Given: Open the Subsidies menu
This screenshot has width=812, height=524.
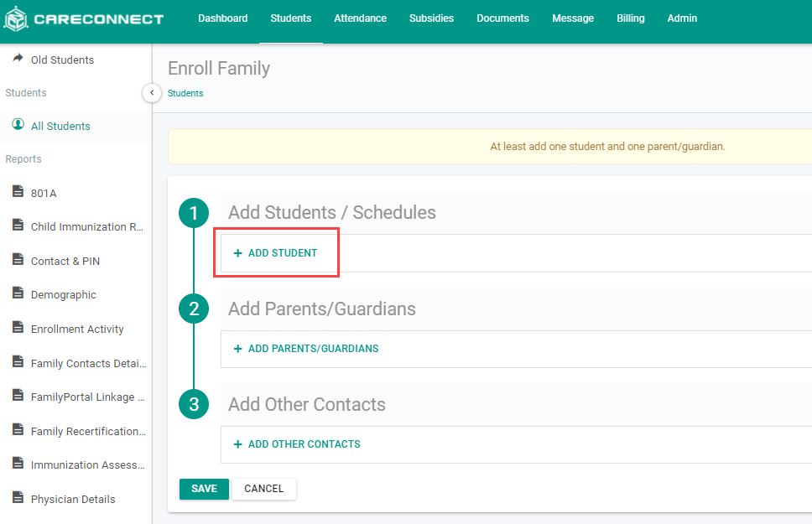Looking at the screenshot, I should 431,18.
